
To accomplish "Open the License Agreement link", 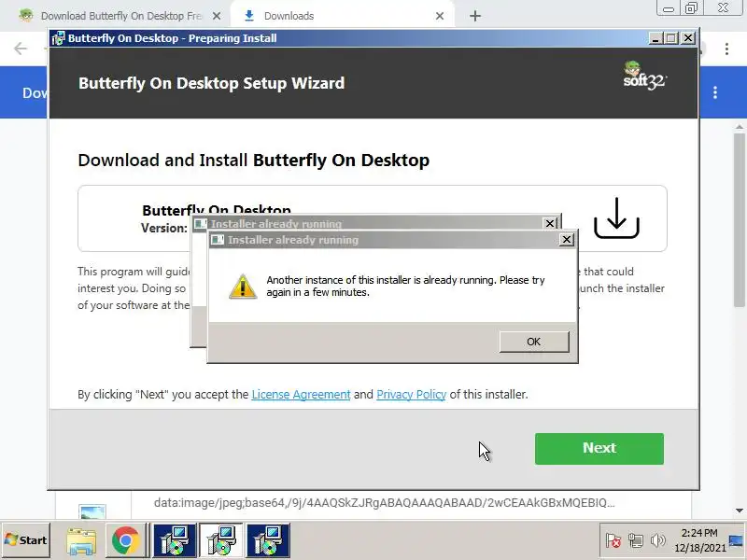I will pos(301,394).
